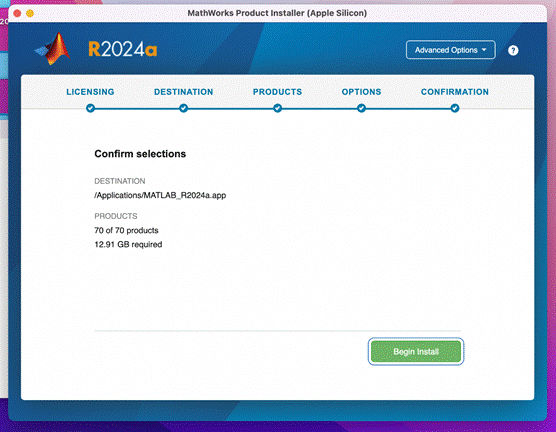Click the Destination step checkmark marker
The height and width of the screenshot is (432, 556).
[183, 108]
